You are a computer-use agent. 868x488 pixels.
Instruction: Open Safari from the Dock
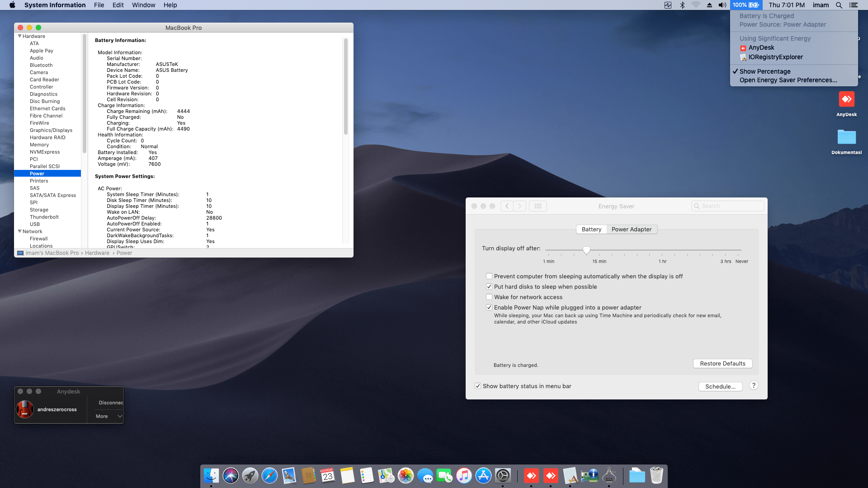coord(269,475)
